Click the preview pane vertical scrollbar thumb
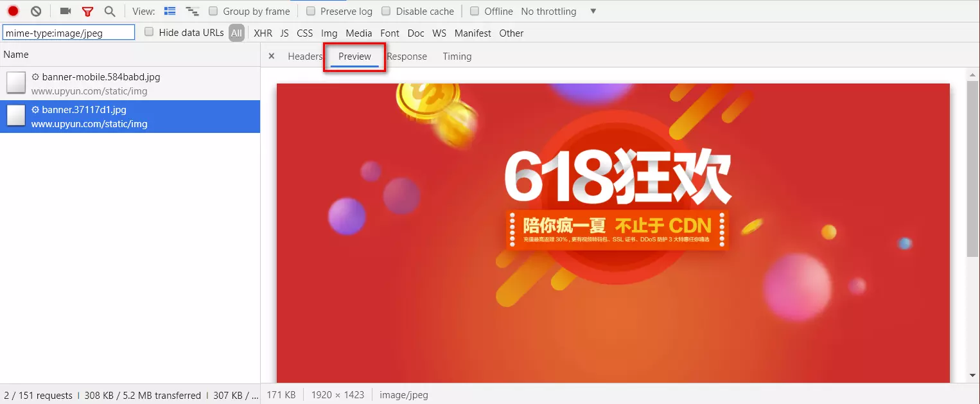The image size is (980, 404). (x=973, y=168)
